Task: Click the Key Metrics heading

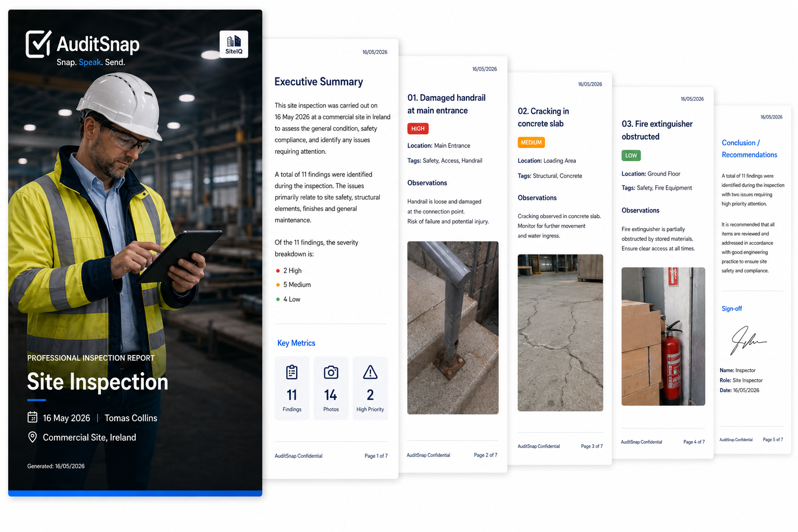Action: 296,343
